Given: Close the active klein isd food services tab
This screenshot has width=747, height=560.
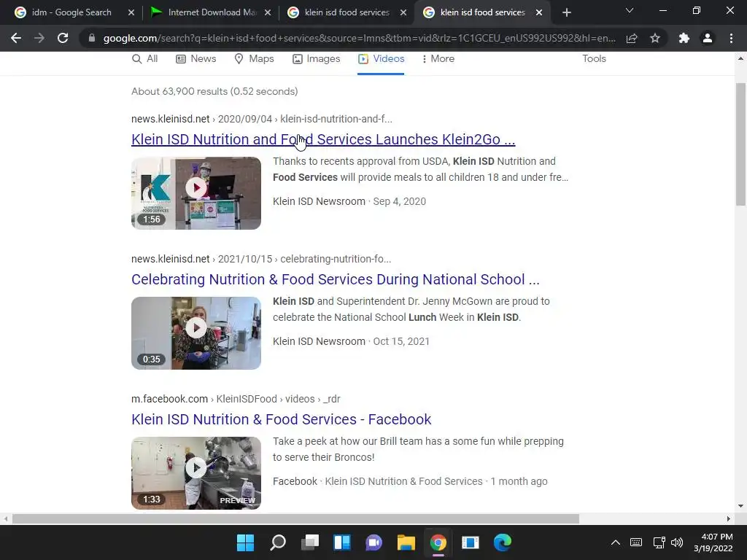Looking at the screenshot, I should point(539,12).
